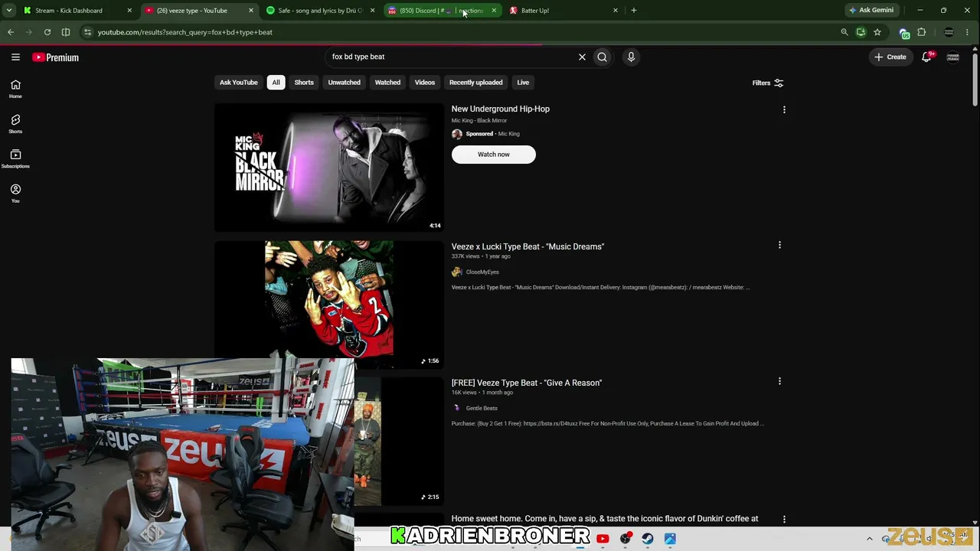
Task: Open more options for the Dunkin' ad
Action: [x=784, y=520]
